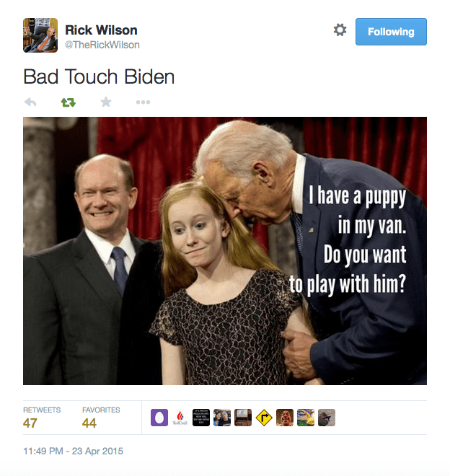Open the @TheRickWilson handle link
This screenshot has height=476, width=450.
tap(102, 45)
